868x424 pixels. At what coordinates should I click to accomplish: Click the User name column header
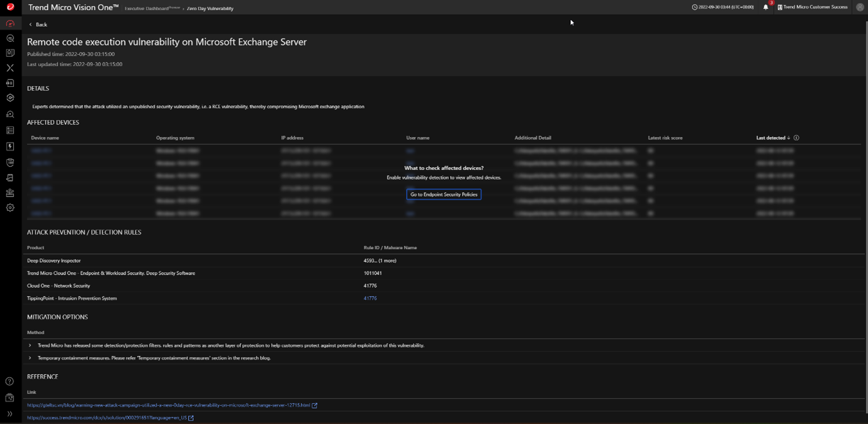[418, 138]
